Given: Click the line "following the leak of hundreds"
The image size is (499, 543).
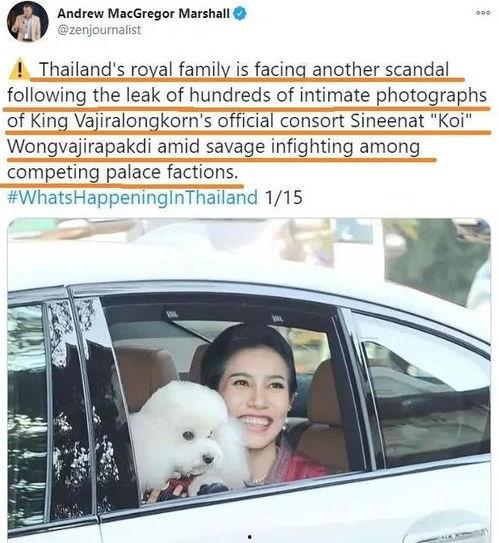Looking at the screenshot, I should click(247, 95).
